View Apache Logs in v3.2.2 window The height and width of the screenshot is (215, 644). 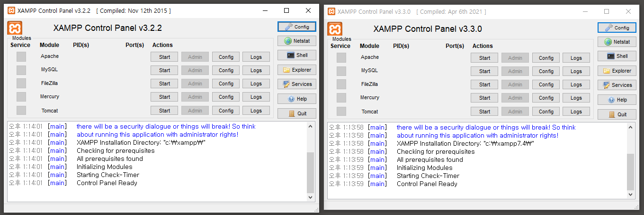coord(256,57)
